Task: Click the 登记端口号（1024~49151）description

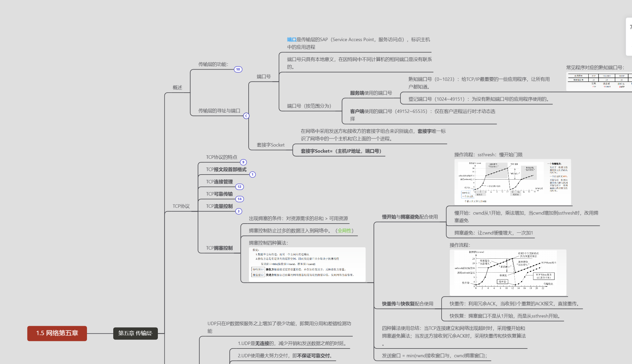Action: [x=479, y=99]
